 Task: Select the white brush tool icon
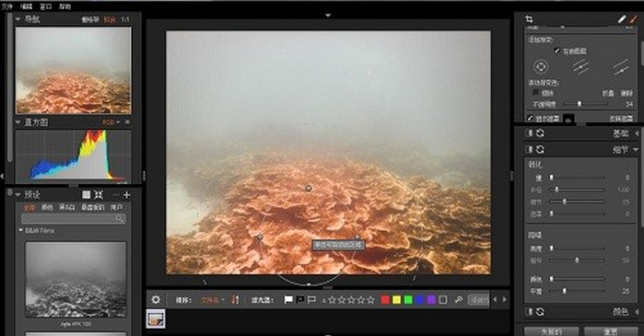pyautogui.click(x=622, y=19)
